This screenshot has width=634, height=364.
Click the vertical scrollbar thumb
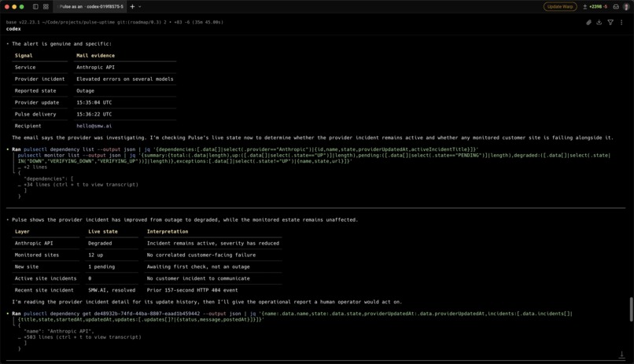pos(631,309)
